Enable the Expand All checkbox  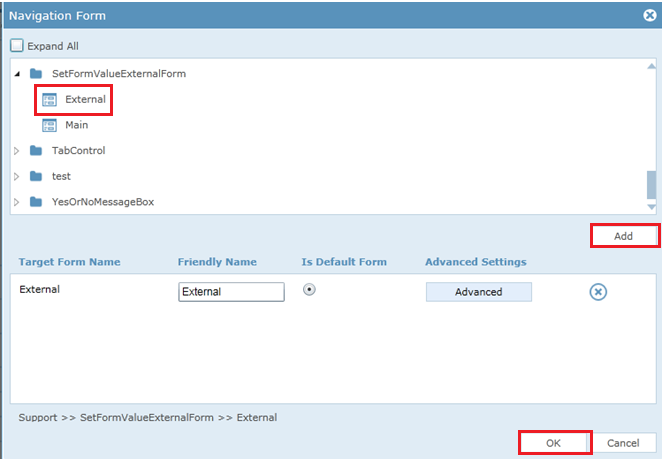[x=17, y=45]
